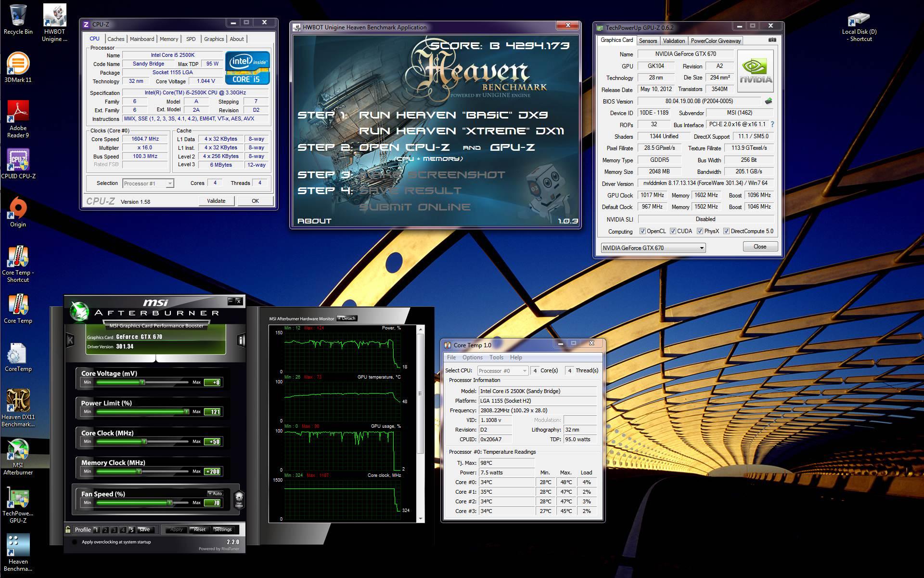
Task: Open Validation tab in GPU-Z
Action: point(674,41)
